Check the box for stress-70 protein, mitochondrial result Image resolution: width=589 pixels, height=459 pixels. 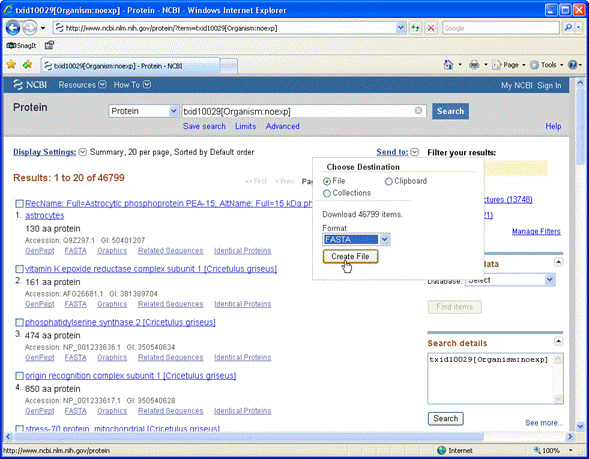[x=19, y=429]
